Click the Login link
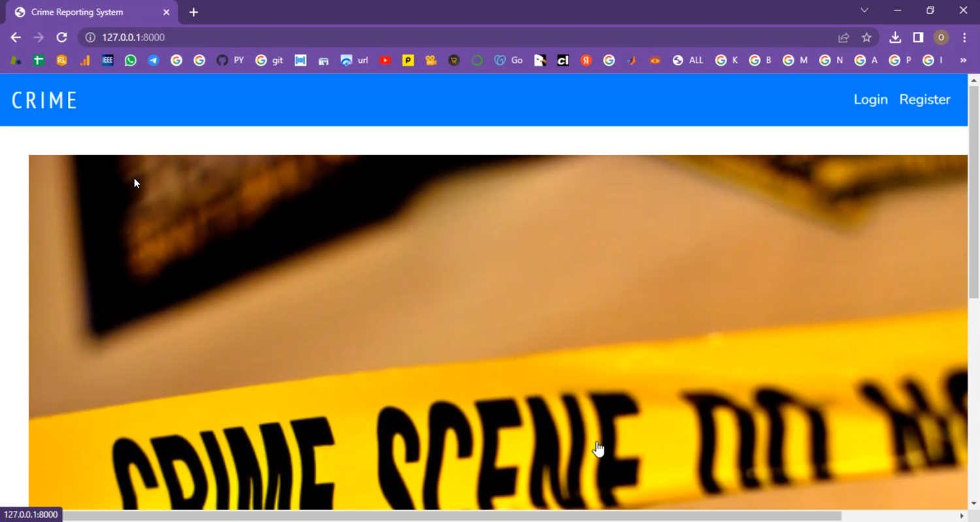980x522 pixels. [870, 99]
